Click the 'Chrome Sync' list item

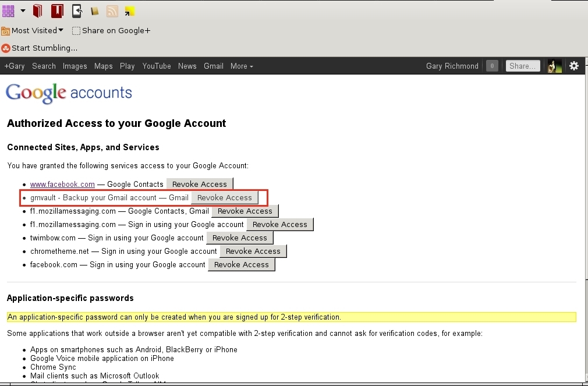pos(53,367)
